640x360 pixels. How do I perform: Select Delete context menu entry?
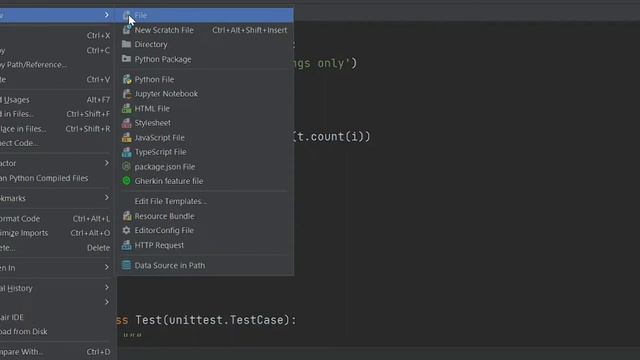pos(57,248)
